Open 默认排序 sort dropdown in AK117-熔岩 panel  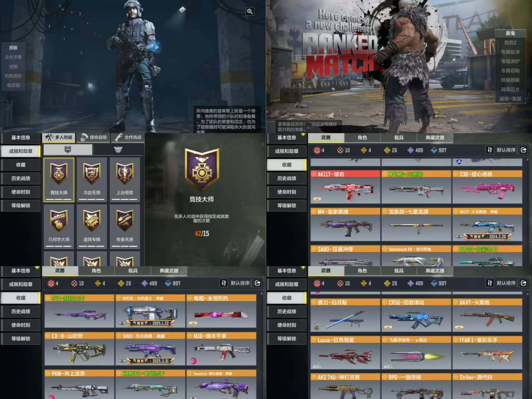(x=501, y=150)
